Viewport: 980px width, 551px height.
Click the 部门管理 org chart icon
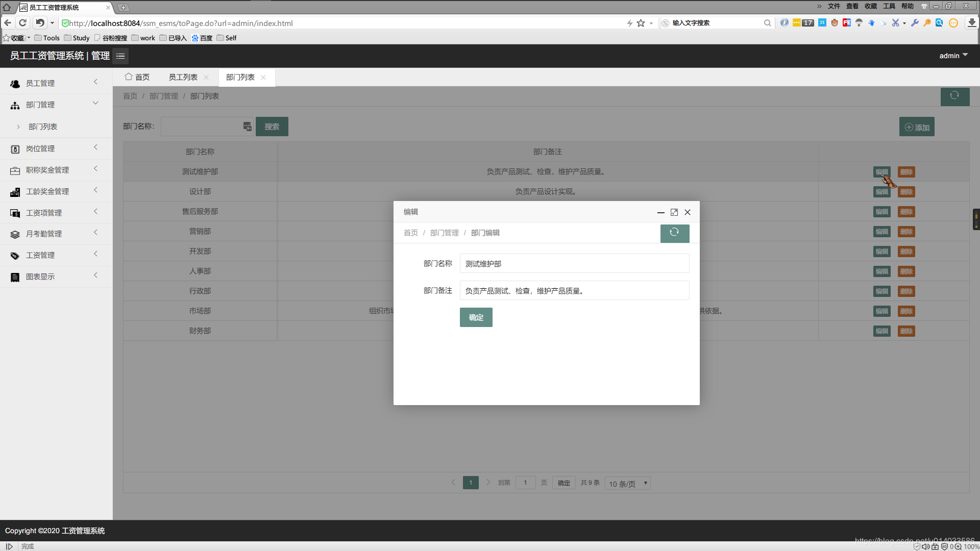pos(15,105)
